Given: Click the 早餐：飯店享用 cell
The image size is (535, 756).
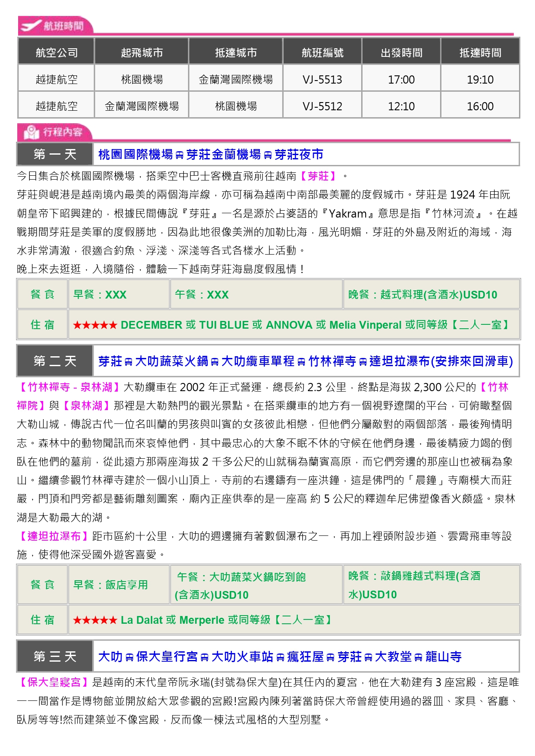Looking at the screenshot, I should pos(119,585).
